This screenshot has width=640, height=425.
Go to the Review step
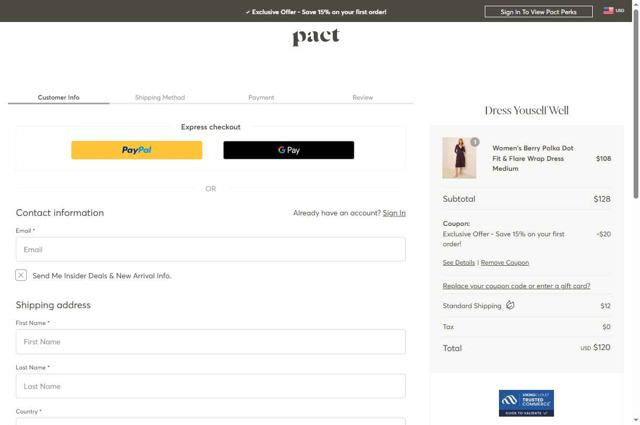click(362, 97)
